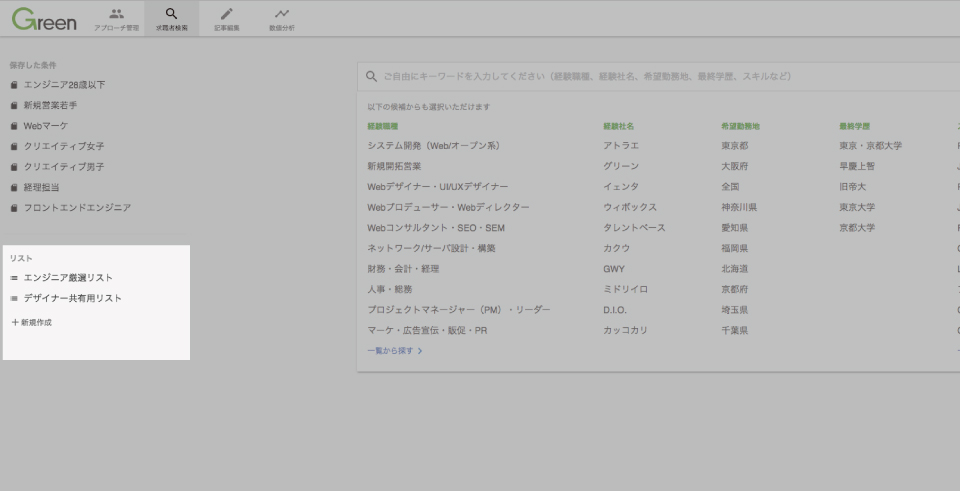Image resolution: width=960 pixels, height=491 pixels.
Task: Choose company ミドリイロ
Action: [x=626, y=289]
